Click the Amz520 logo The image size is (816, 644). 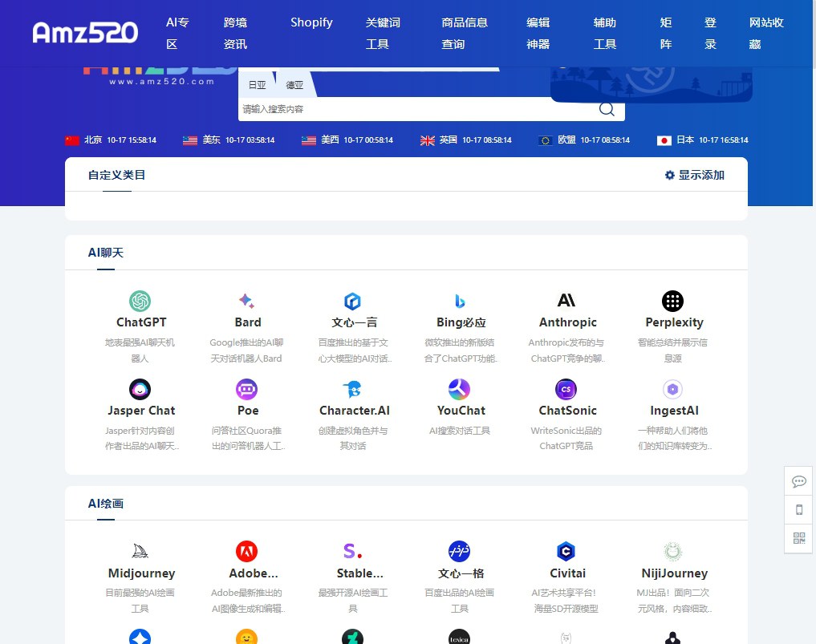(85, 32)
